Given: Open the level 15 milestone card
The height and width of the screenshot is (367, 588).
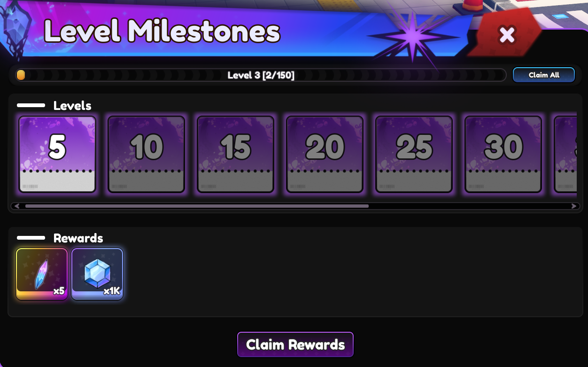Looking at the screenshot, I should click(x=236, y=155).
